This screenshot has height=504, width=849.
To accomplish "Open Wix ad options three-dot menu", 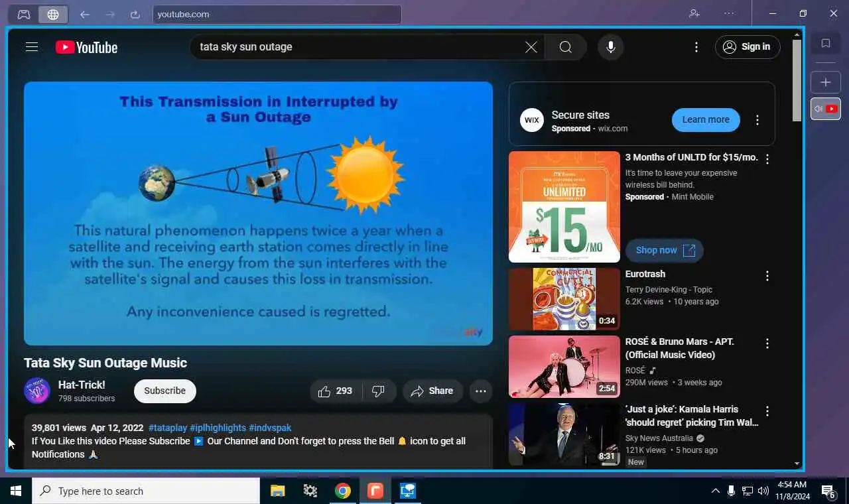I will (757, 120).
